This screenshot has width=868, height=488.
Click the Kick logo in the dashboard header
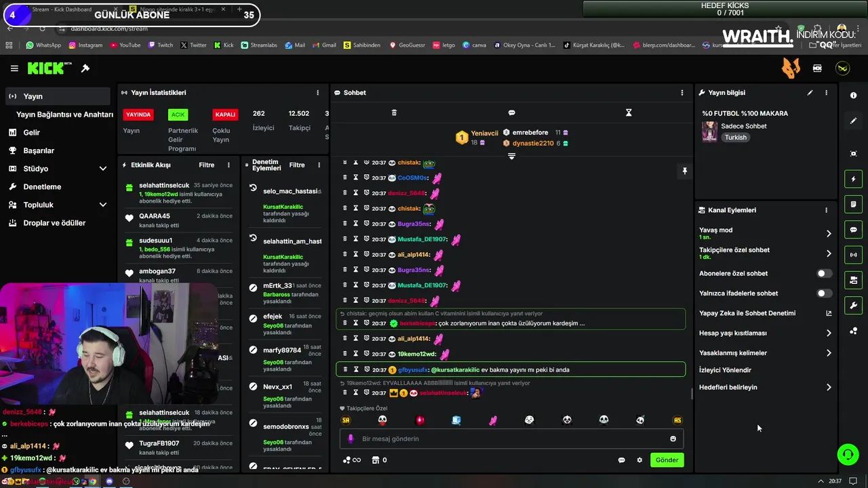(x=49, y=68)
